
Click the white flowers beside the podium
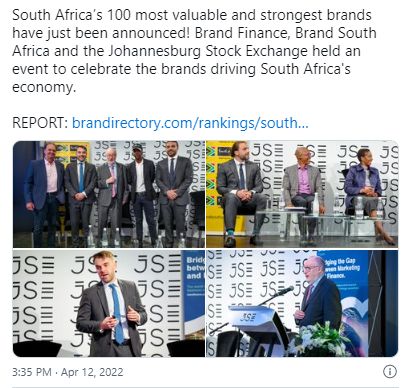[x=320, y=339]
